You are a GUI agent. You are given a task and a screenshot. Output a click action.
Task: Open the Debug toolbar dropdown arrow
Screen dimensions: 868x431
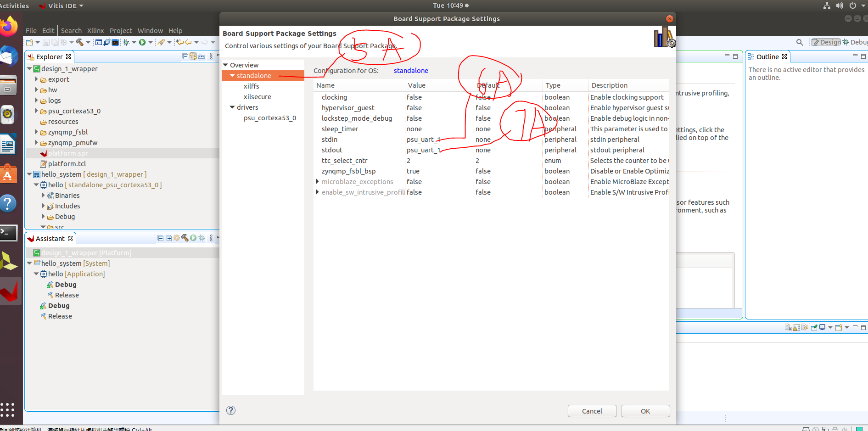pyautogui.click(x=134, y=42)
